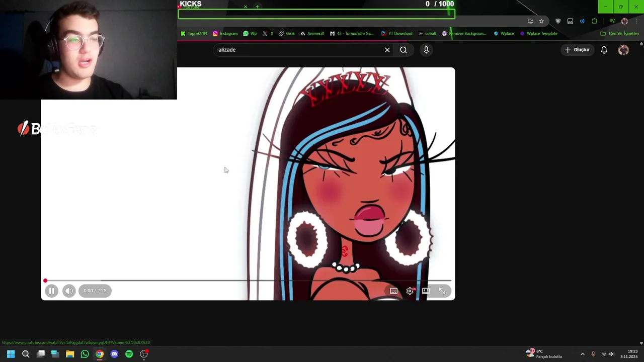Open the Wplace Template bookmark
This screenshot has height=362, width=644.
538,34
